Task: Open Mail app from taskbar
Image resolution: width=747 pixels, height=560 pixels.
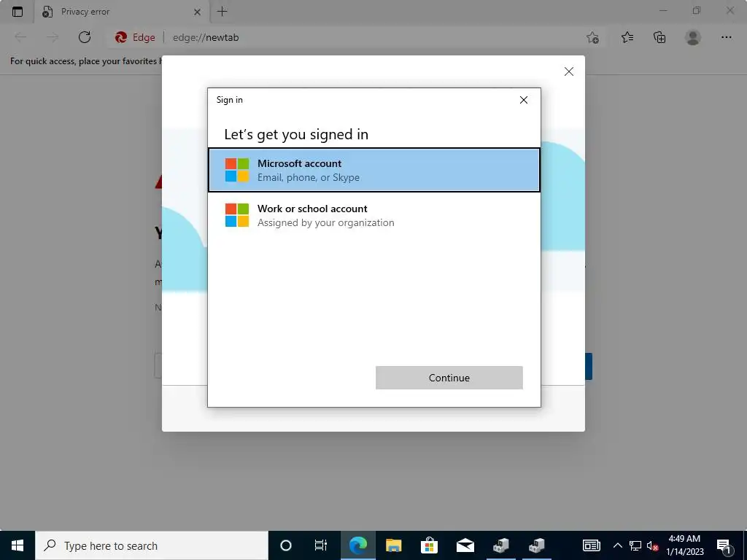Action: (465, 545)
